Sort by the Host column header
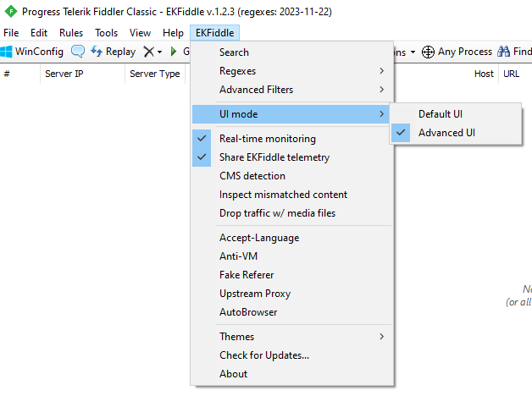532x396 pixels. pyautogui.click(x=484, y=74)
